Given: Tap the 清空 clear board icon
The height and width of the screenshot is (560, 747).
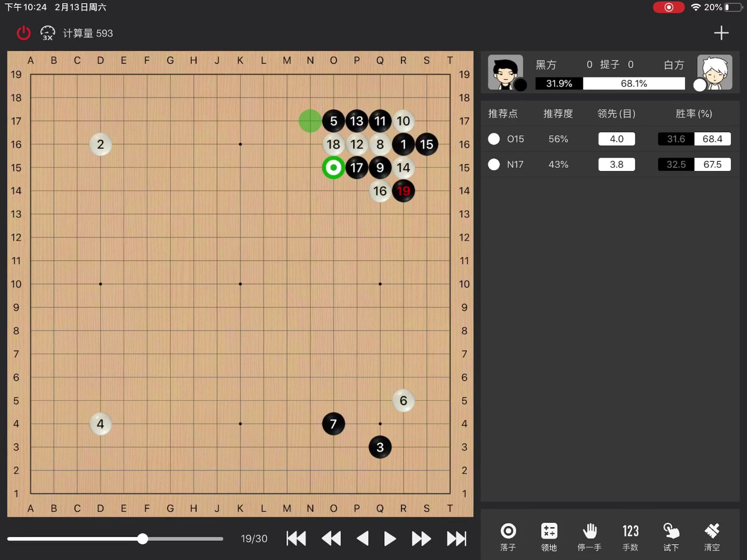Looking at the screenshot, I should 712,537.
